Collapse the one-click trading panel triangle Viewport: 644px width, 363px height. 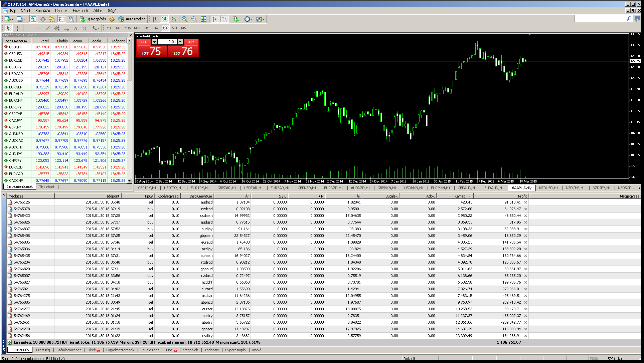point(137,36)
